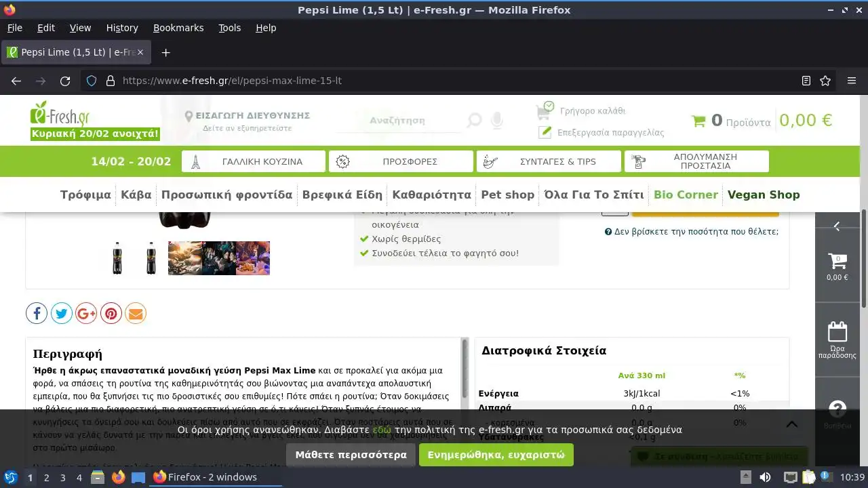This screenshot has width=868, height=488.
Task: Open the Bookmarks menu
Action: coord(178,28)
